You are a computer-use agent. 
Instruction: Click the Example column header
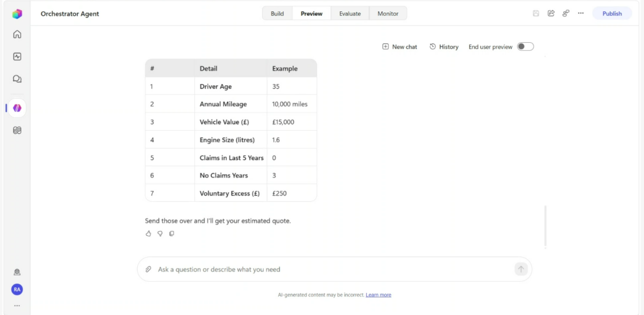tap(292, 69)
